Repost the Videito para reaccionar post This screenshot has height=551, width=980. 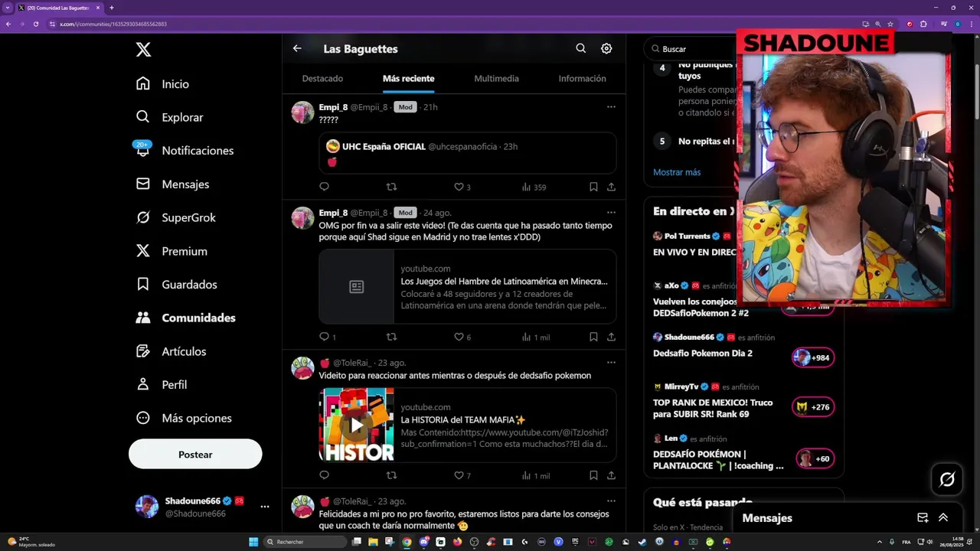click(x=391, y=475)
